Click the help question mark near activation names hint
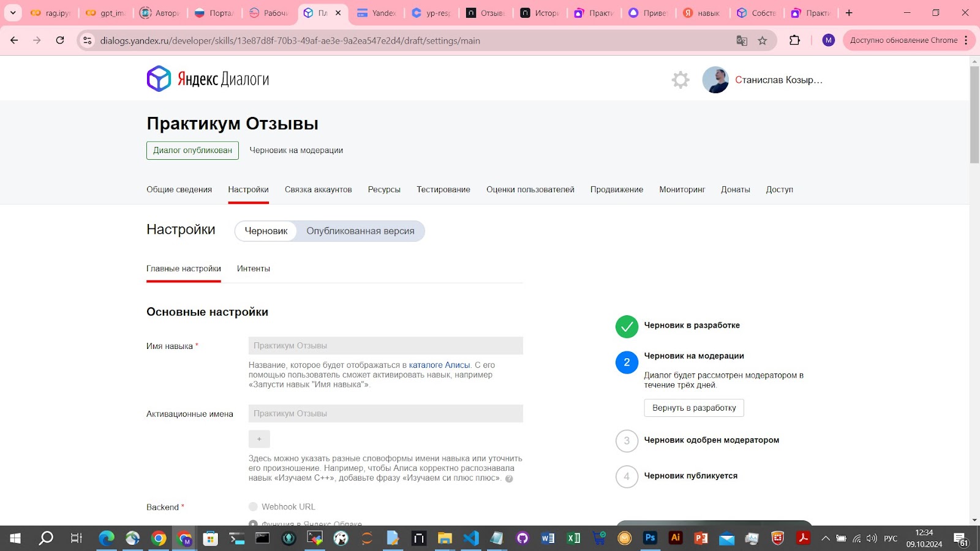Image resolution: width=980 pixels, height=551 pixels. point(509,479)
